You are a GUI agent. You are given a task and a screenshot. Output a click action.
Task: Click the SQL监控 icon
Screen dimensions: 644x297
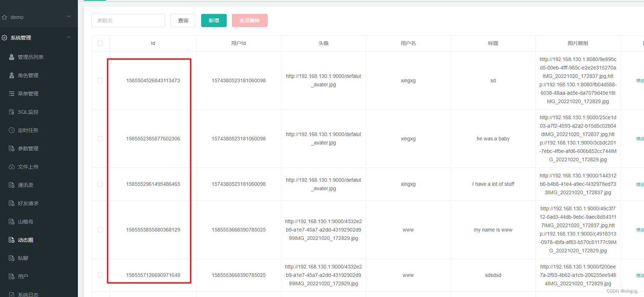(x=12, y=112)
